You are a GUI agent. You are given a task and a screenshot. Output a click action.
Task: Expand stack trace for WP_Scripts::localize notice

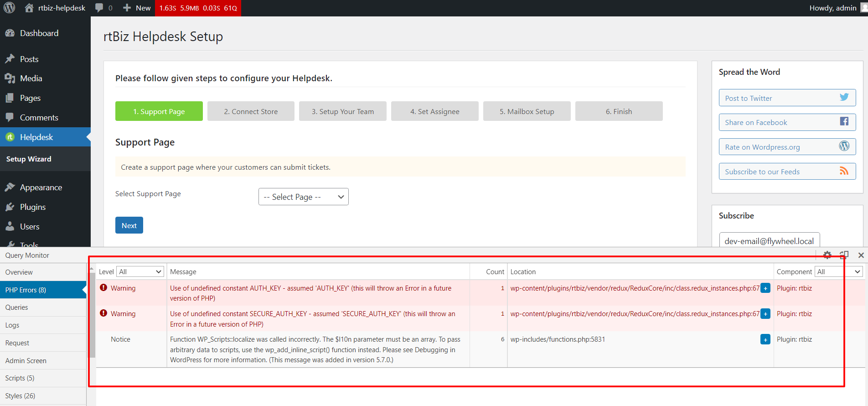pos(765,339)
